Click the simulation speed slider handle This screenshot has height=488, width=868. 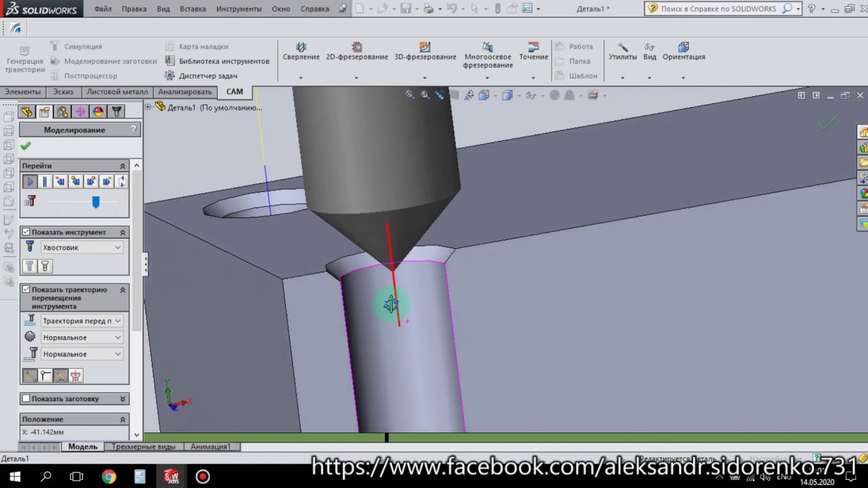96,202
